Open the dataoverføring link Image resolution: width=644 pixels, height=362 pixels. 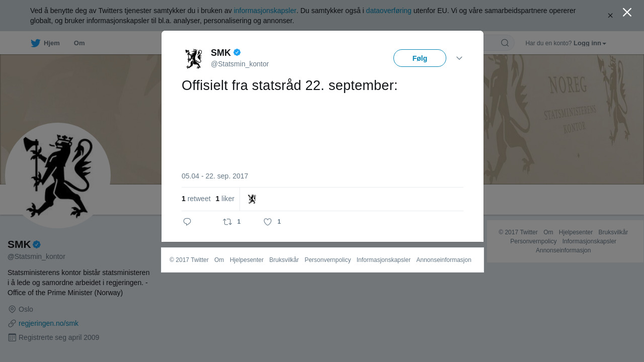(389, 11)
